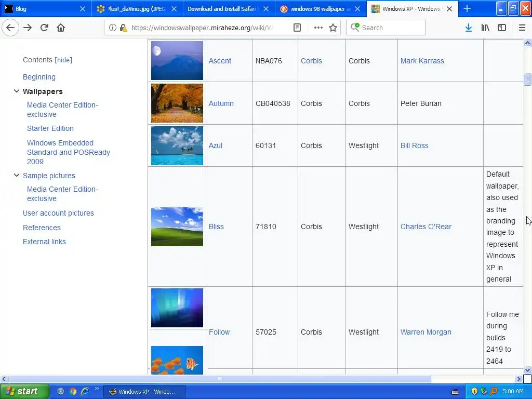Open the Autumn wallpaper thumbnail
The width and height of the screenshot is (532, 399).
[x=177, y=103]
